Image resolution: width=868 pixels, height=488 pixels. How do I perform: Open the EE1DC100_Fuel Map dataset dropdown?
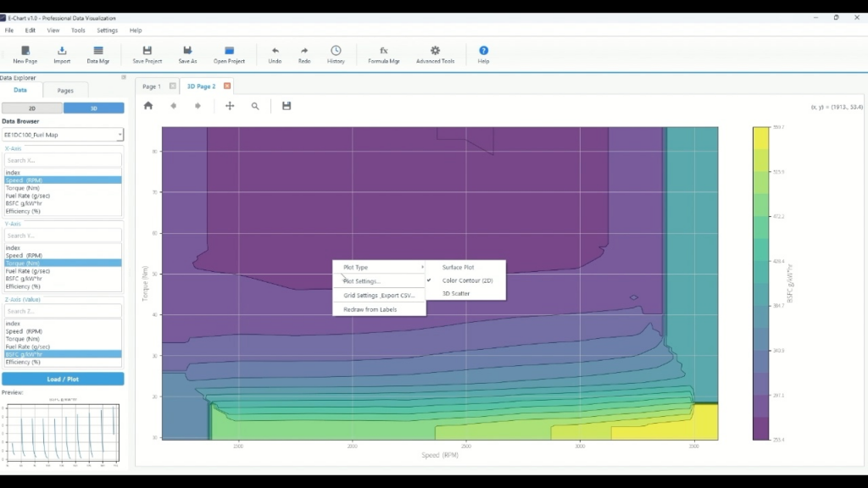click(63, 135)
